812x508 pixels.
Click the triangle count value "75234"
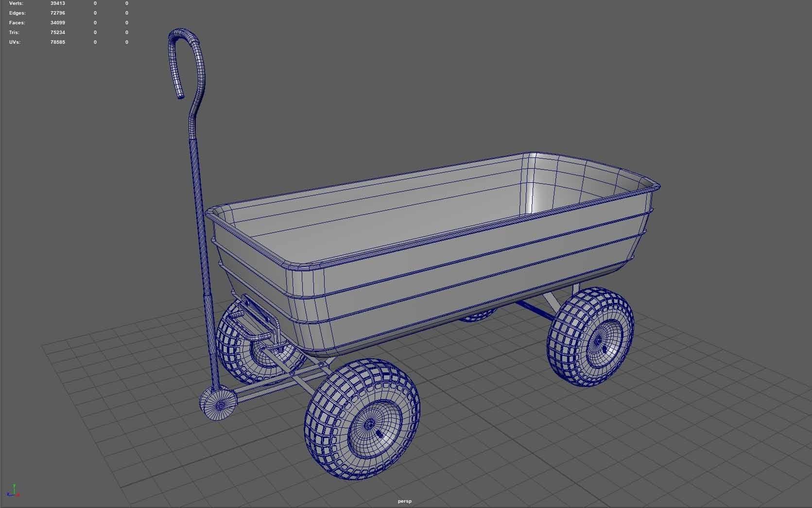point(57,33)
